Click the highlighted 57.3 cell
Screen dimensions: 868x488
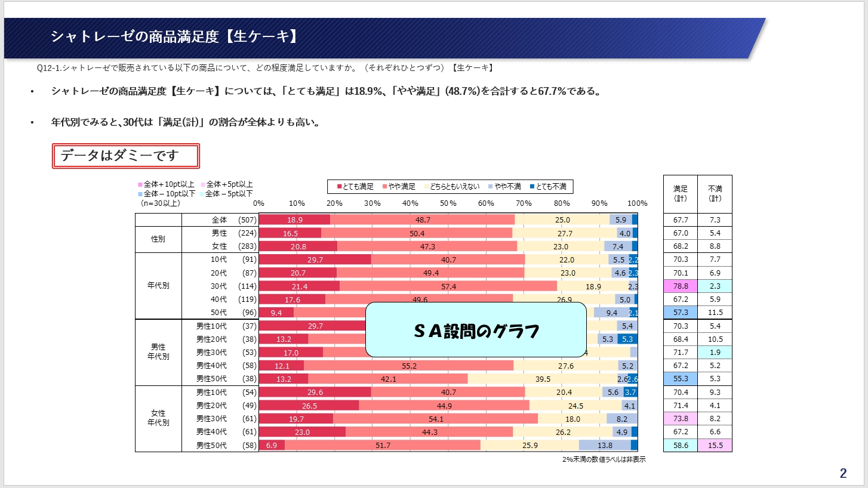pyautogui.click(x=681, y=312)
